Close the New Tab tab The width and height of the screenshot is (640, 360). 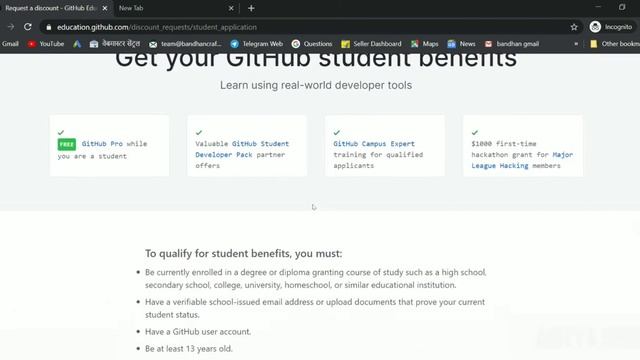[x=231, y=8]
